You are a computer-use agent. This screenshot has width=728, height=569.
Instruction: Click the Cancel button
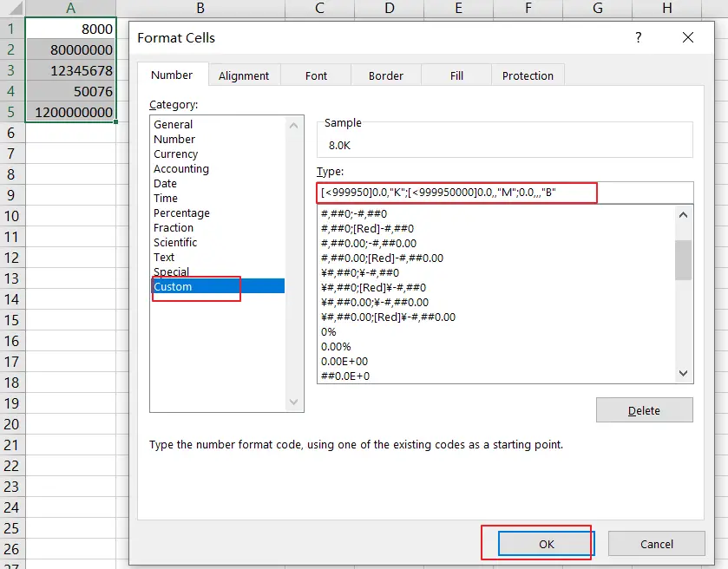[x=656, y=544]
